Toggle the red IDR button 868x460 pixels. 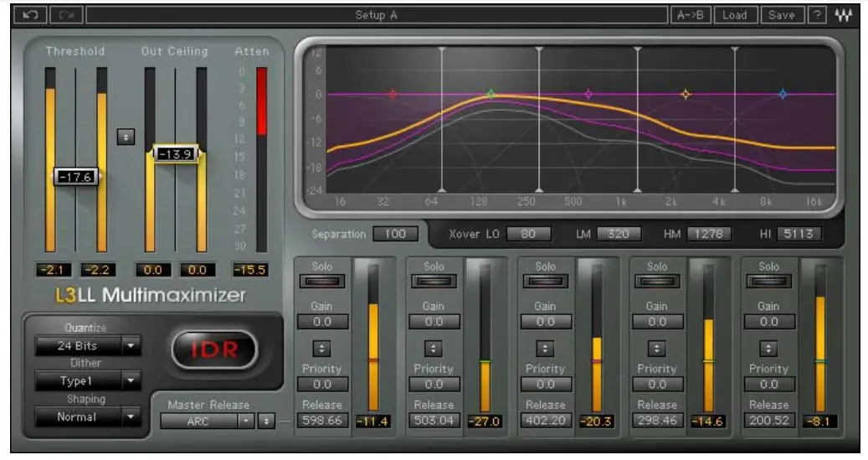point(214,349)
